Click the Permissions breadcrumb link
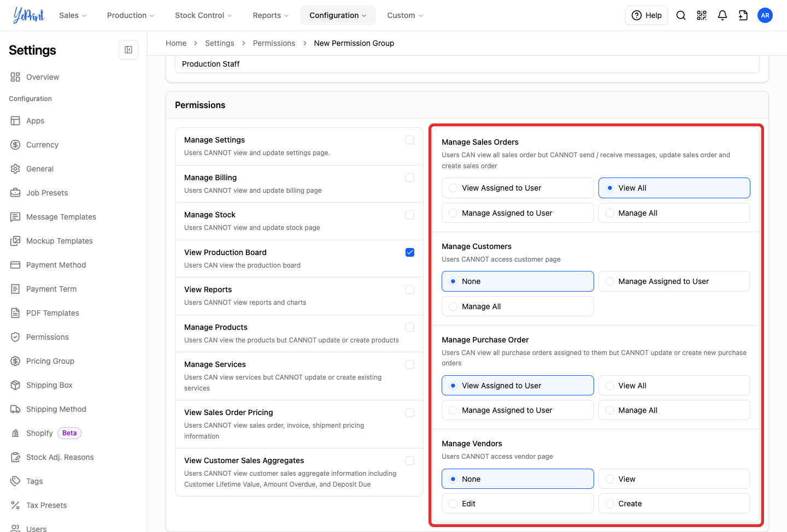787x532 pixels. (274, 43)
